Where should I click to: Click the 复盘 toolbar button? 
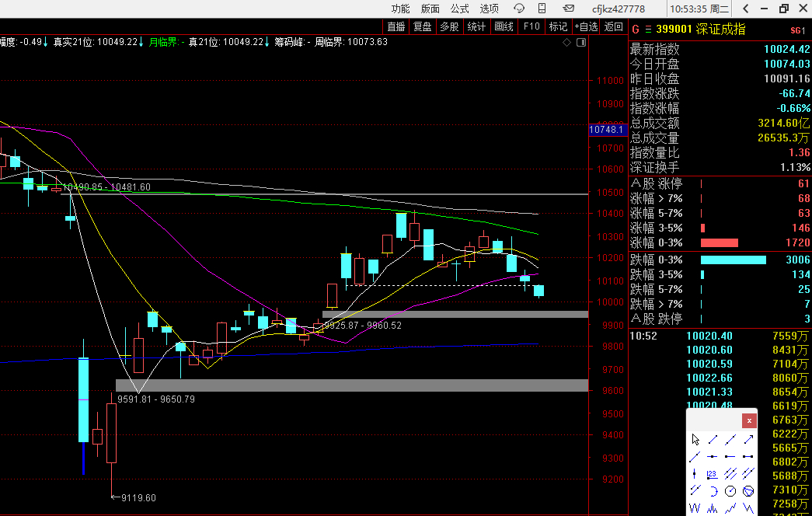coord(423,26)
